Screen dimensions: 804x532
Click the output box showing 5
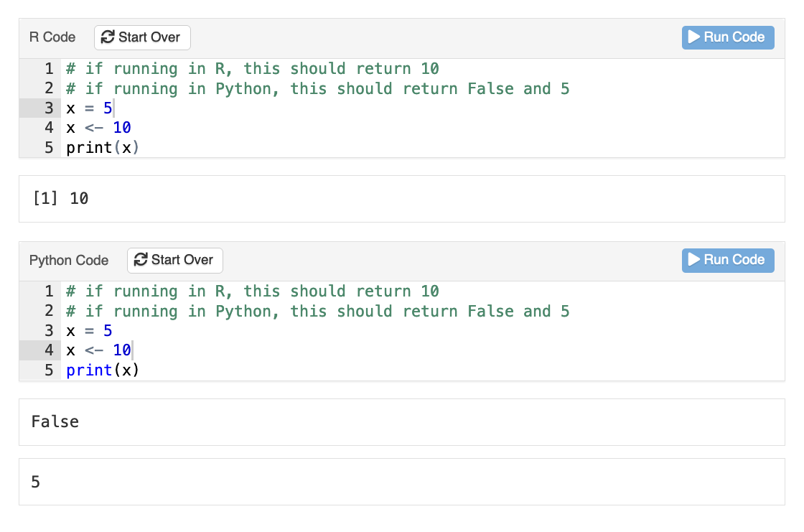[x=35, y=482]
